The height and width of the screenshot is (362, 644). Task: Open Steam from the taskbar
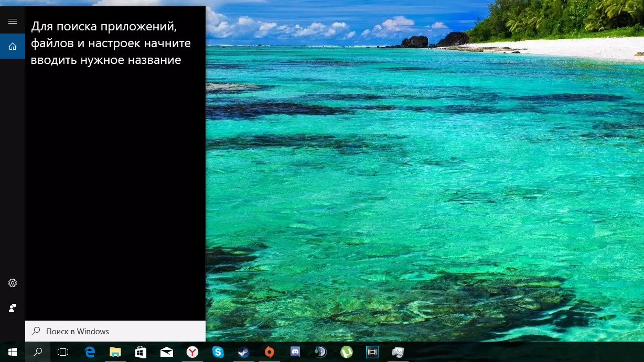(x=244, y=352)
